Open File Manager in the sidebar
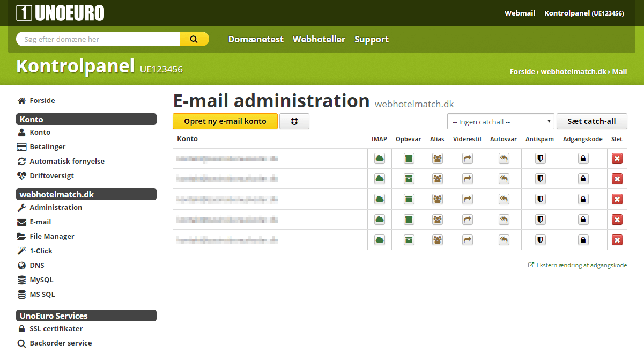 46,237
